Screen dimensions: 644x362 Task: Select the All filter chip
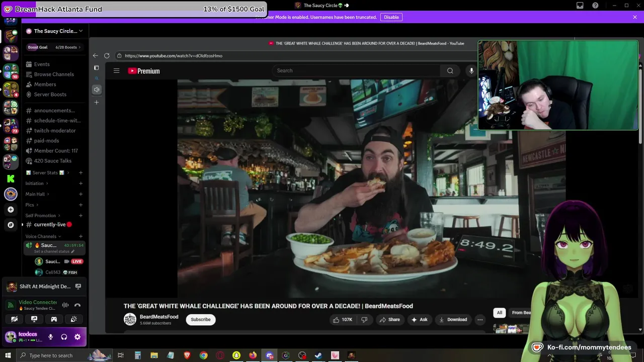pyautogui.click(x=500, y=313)
